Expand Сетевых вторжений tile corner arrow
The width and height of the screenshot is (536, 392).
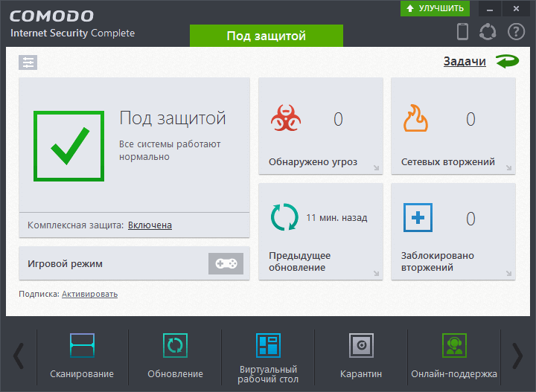[508, 167]
